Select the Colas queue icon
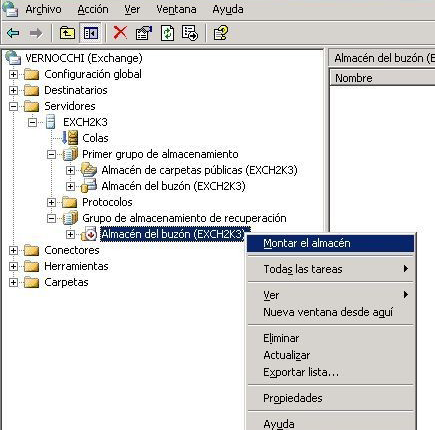 point(70,138)
